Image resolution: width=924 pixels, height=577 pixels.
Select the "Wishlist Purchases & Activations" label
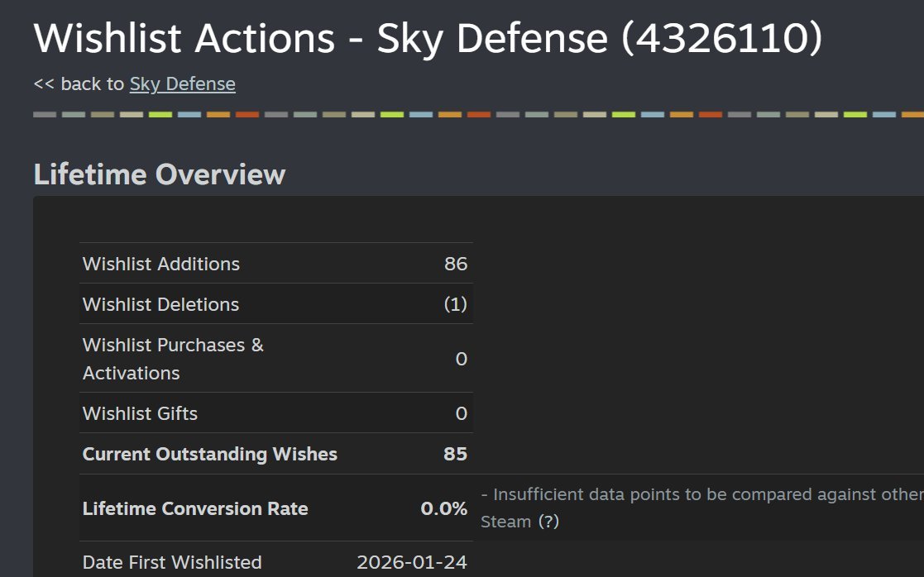point(173,359)
